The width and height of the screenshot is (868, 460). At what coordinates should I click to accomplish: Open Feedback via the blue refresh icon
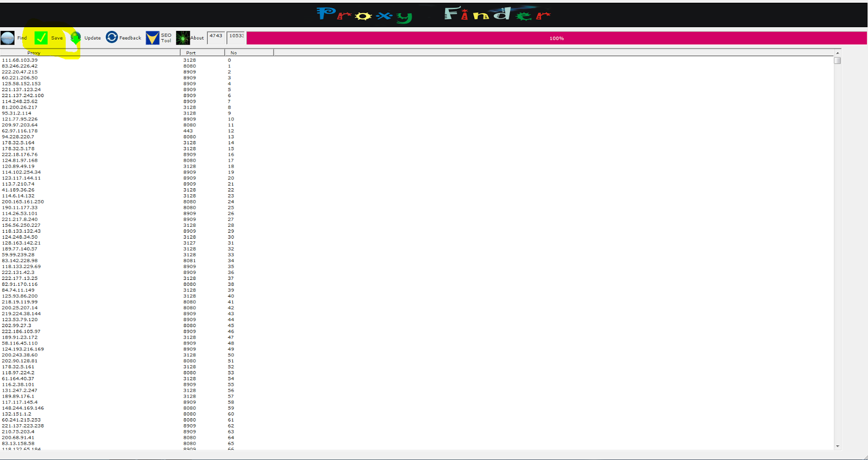click(112, 37)
